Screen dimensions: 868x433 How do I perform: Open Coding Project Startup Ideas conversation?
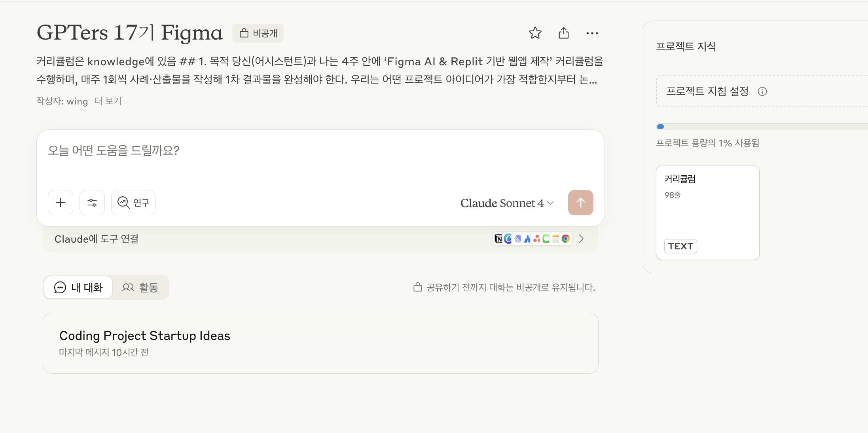pos(320,343)
